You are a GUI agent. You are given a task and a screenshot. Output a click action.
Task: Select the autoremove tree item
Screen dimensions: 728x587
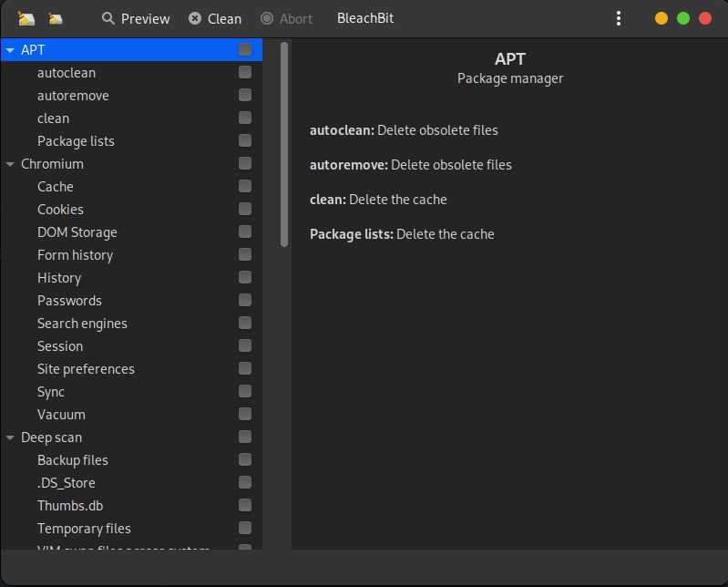pos(73,96)
